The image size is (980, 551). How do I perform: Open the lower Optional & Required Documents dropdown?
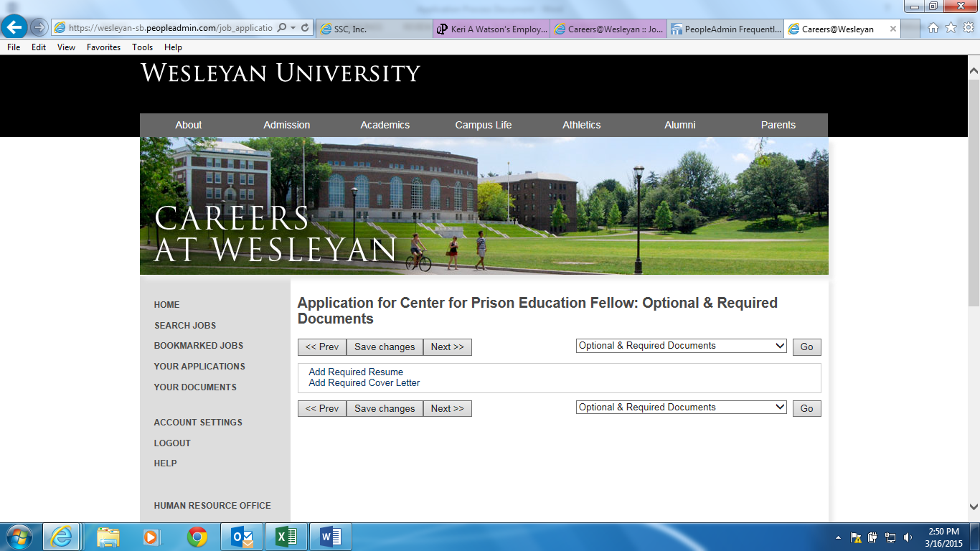coord(682,408)
